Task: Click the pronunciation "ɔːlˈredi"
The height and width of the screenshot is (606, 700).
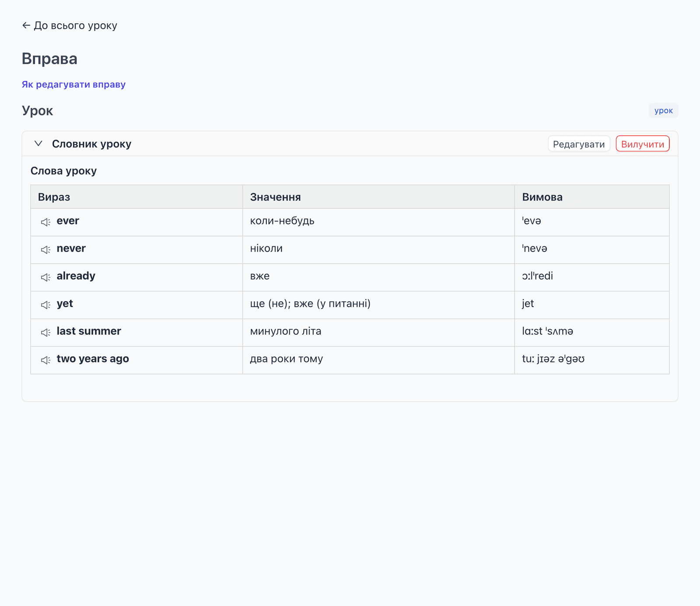Action: pos(537,276)
